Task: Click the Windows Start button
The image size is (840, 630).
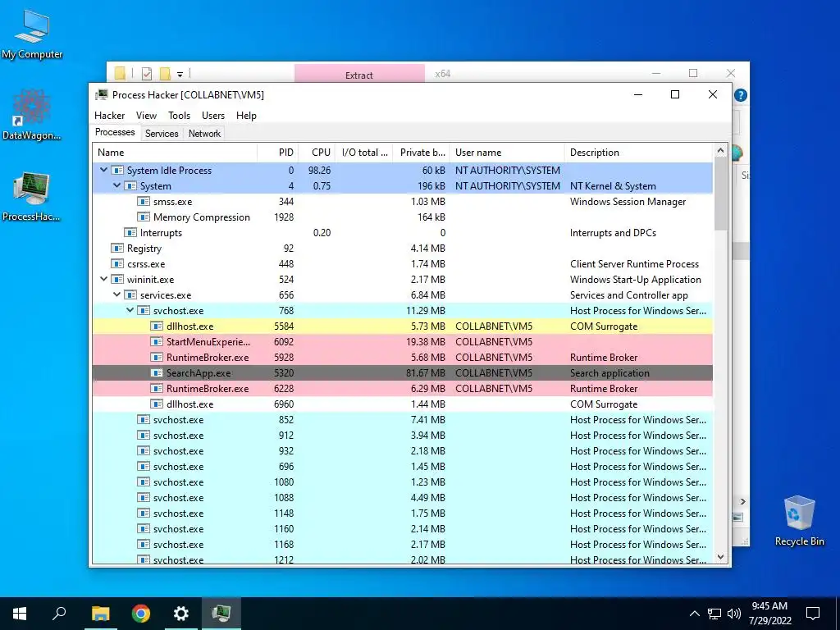Action: point(20,614)
